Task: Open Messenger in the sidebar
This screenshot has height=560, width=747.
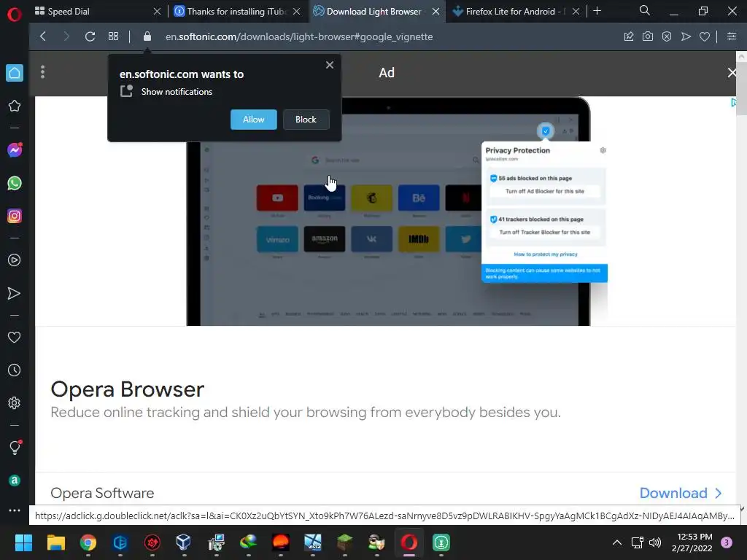Action: tap(15, 150)
